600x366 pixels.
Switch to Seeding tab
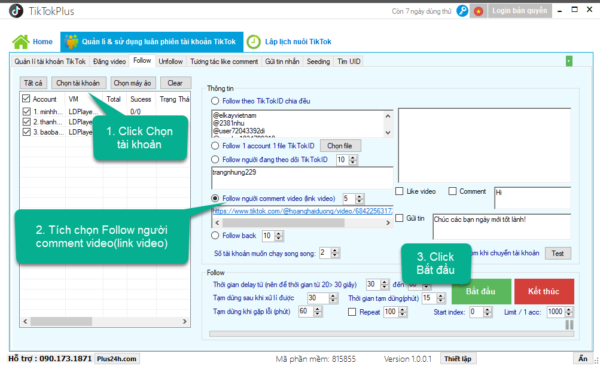pyautogui.click(x=318, y=61)
